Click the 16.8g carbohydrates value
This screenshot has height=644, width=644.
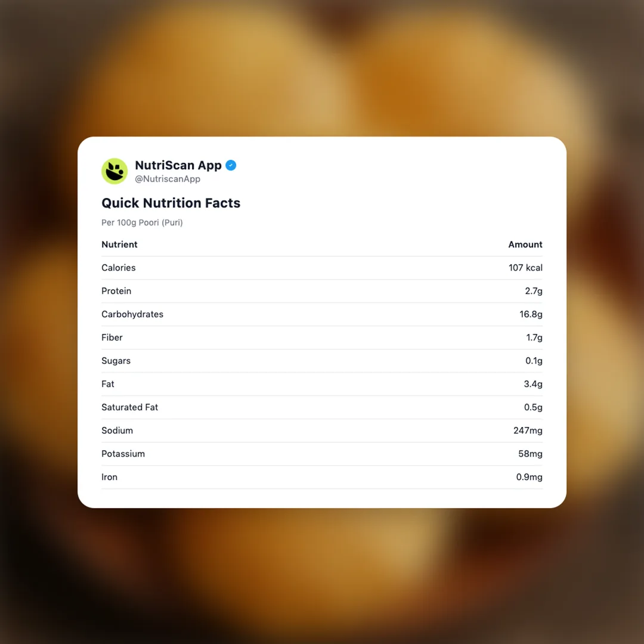pos(531,314)
